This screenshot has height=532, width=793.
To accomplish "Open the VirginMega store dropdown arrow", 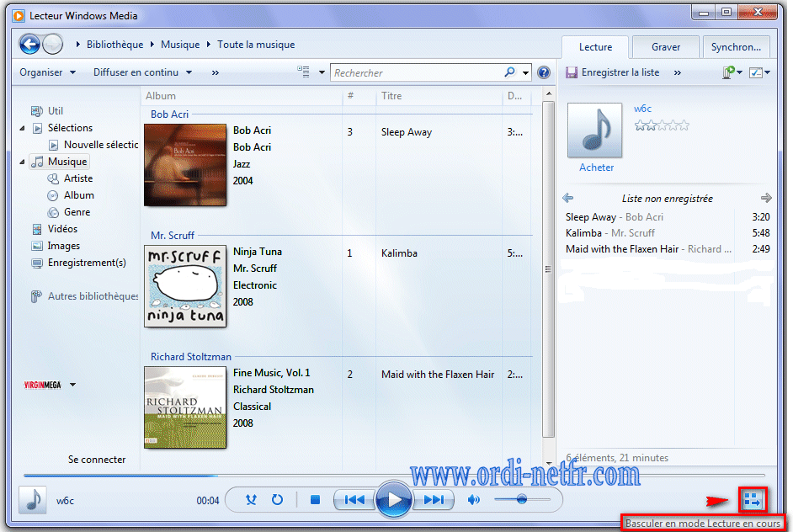I will 73,385.
